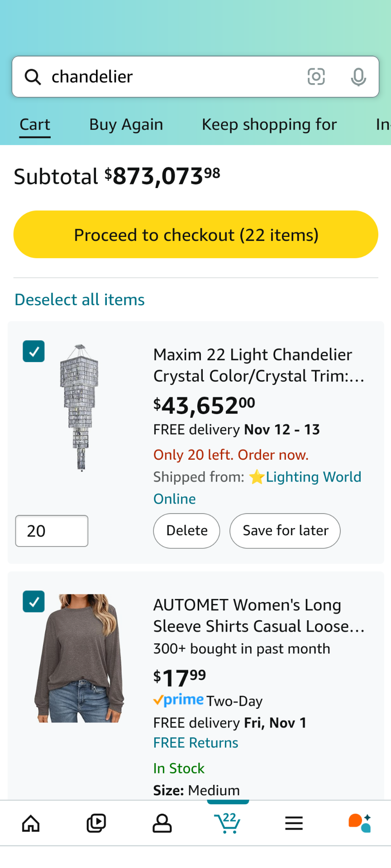Image resolution: width=391 pixels, height=868 pixels.
Task: Switch to Keep shopping for tab
Action: (x=269, y=124)
